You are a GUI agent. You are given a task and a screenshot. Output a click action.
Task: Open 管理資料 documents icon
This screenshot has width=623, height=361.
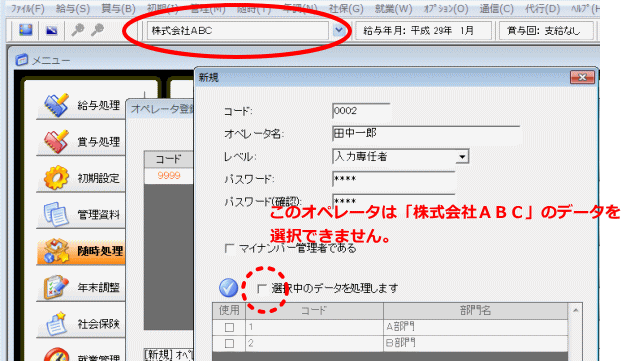point(55,214)
